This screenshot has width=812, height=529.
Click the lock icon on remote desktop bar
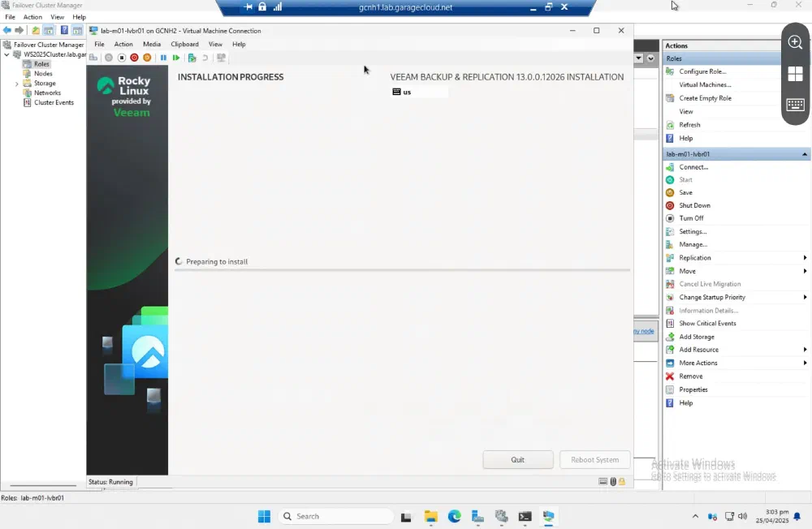[262, 6]
